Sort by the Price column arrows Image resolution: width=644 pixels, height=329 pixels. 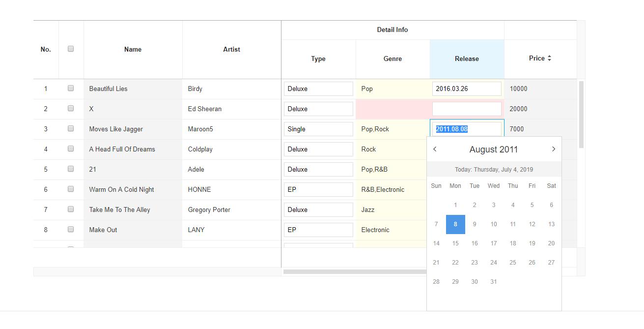click(549, 58)
